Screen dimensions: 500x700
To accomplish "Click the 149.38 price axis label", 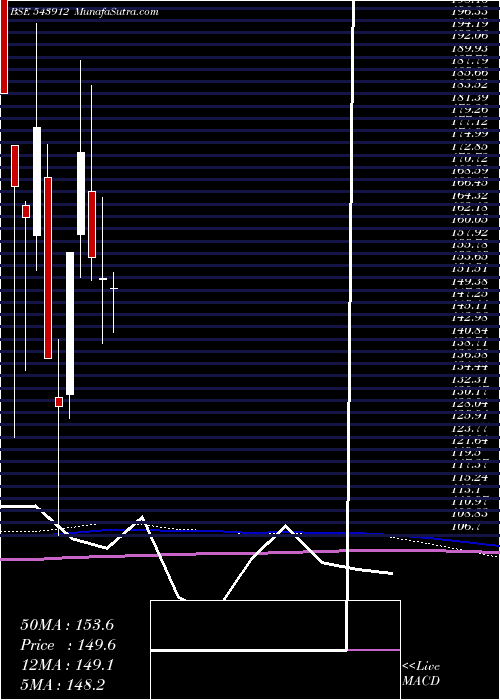I will pyautogui.click(x=469, y=282).
